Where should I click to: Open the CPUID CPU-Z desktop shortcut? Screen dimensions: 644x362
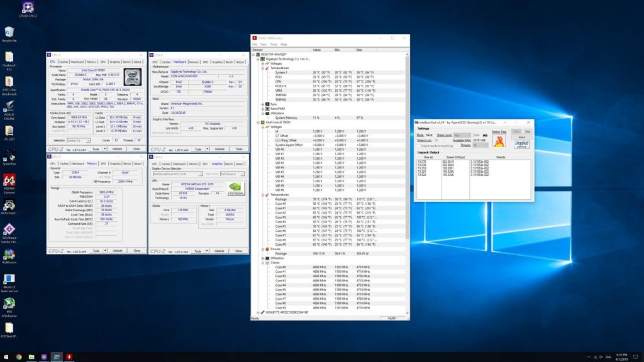pyautogui.click(x=28, y=8)
